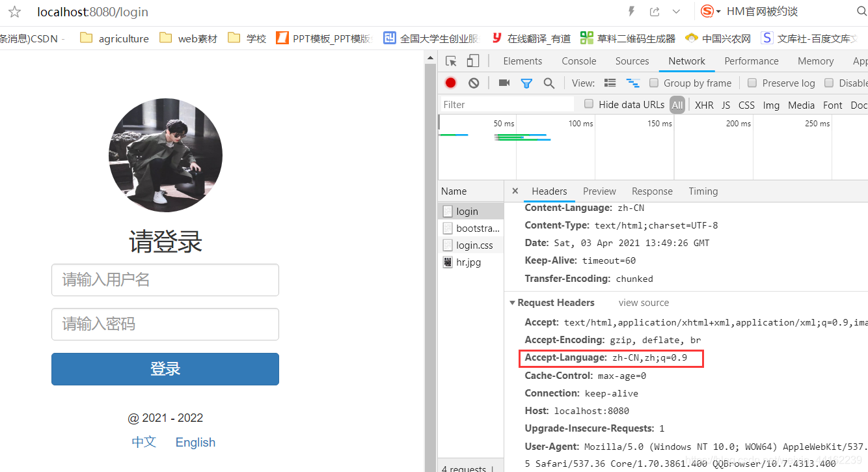
Task: Click the capture screenshots camera icon
Action: [x=504, y=83]
